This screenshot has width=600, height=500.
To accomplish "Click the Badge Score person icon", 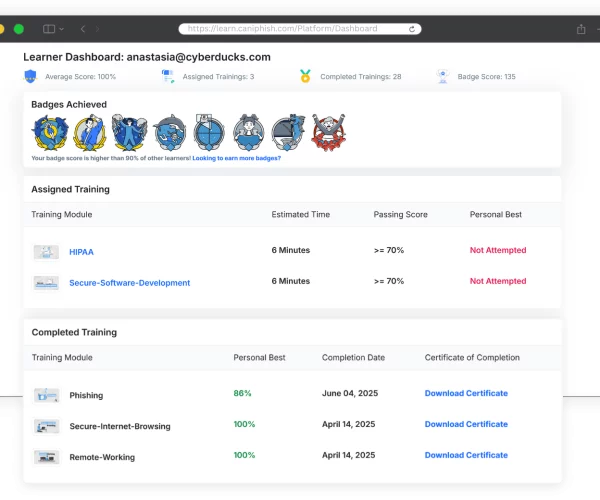I will 443,76.
